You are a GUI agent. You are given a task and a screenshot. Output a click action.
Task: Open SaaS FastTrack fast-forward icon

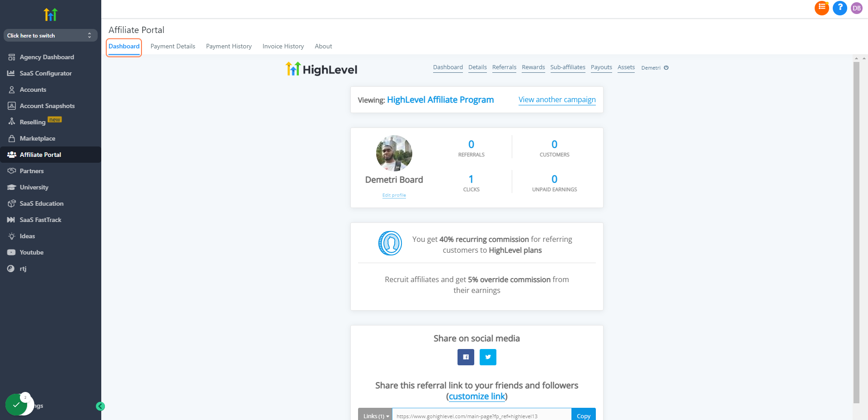(x=11, y=220)
